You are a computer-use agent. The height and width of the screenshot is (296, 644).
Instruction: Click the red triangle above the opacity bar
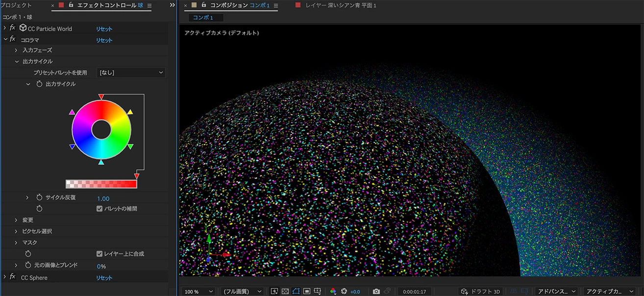[137, 176]
